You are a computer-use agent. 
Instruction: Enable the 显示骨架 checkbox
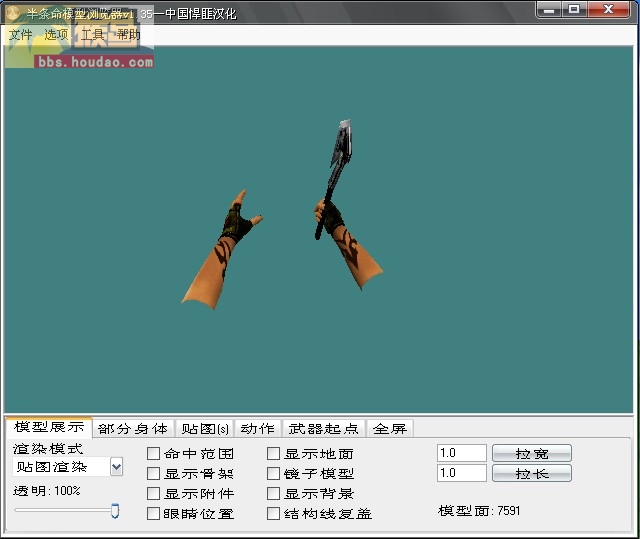(153, 473)
